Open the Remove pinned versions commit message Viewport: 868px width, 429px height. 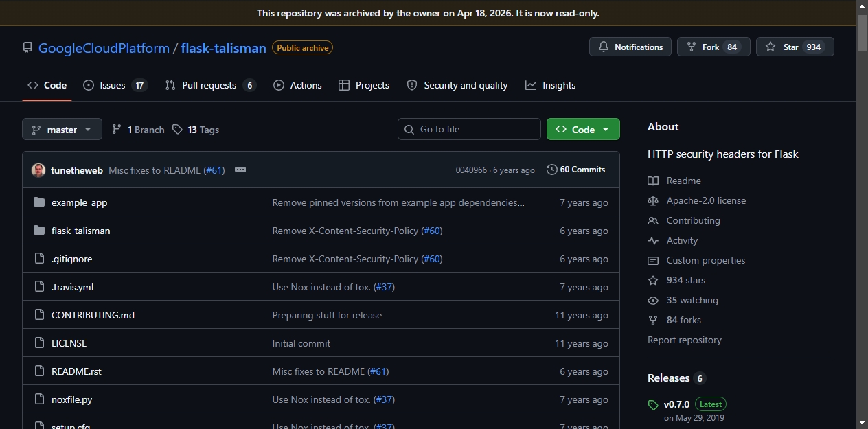[x=398, y=202]
